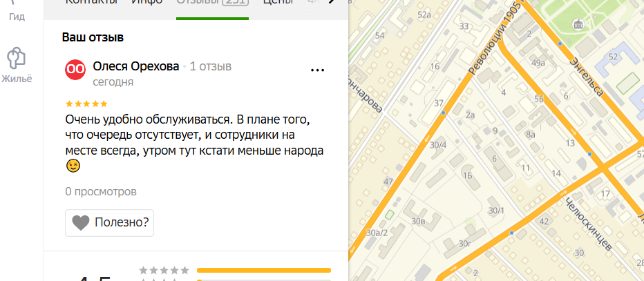
Task: Click the green outlined marker near building 47
Action: pyautogui.click(x=390, y=215)
